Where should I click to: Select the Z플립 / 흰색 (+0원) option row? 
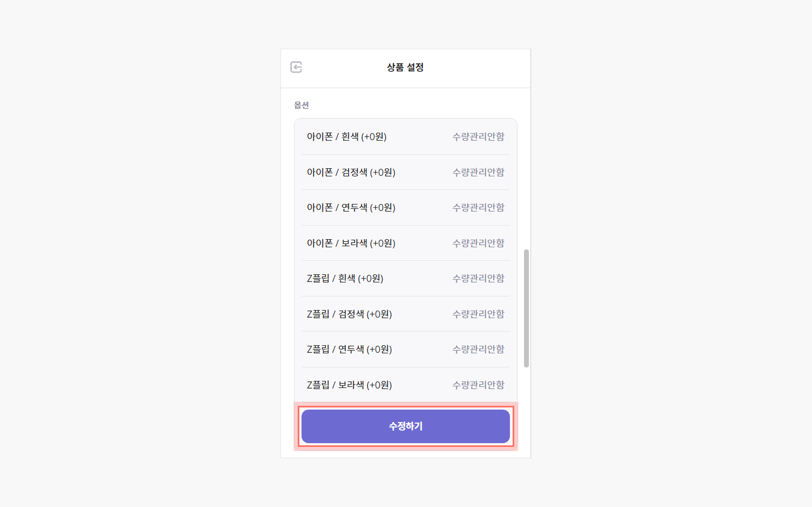(405, 279)
